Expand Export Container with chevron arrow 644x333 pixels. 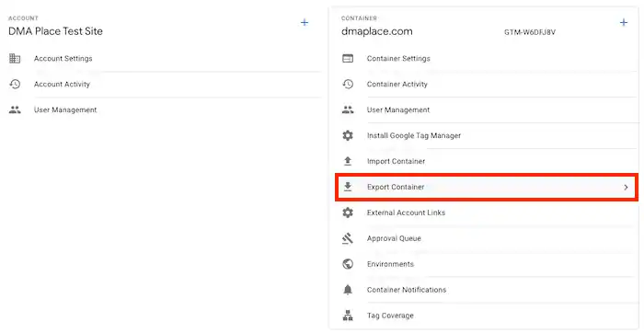tap(626, 188)
